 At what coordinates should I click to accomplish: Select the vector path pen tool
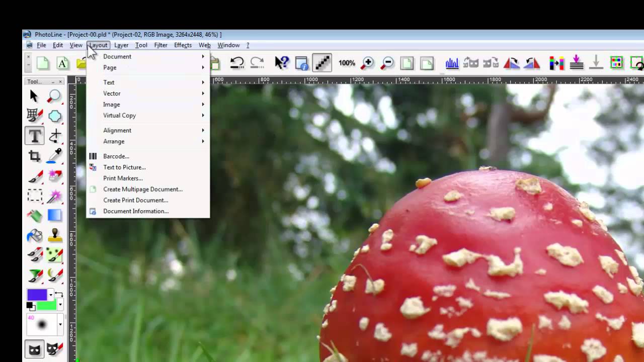(x=54, y=136)
